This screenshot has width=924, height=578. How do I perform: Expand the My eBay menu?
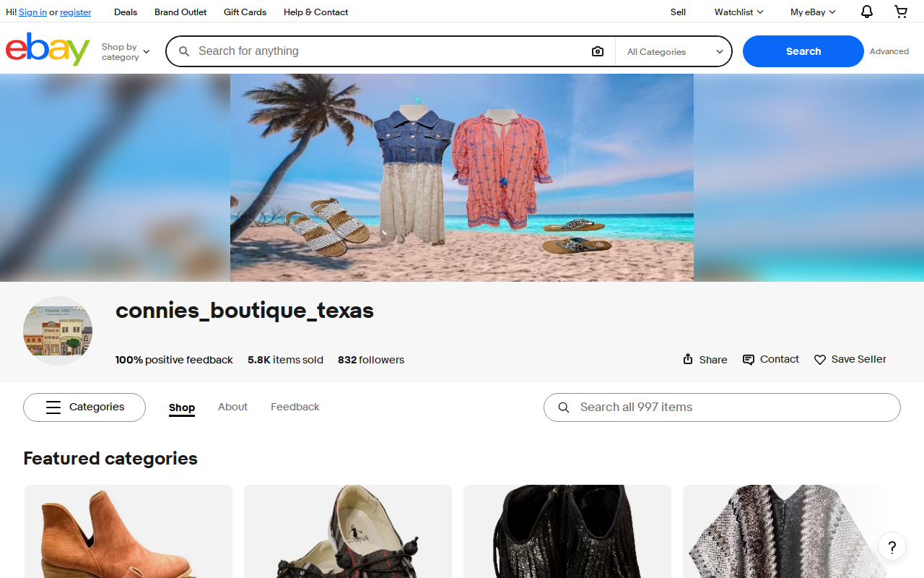(813, 12)
